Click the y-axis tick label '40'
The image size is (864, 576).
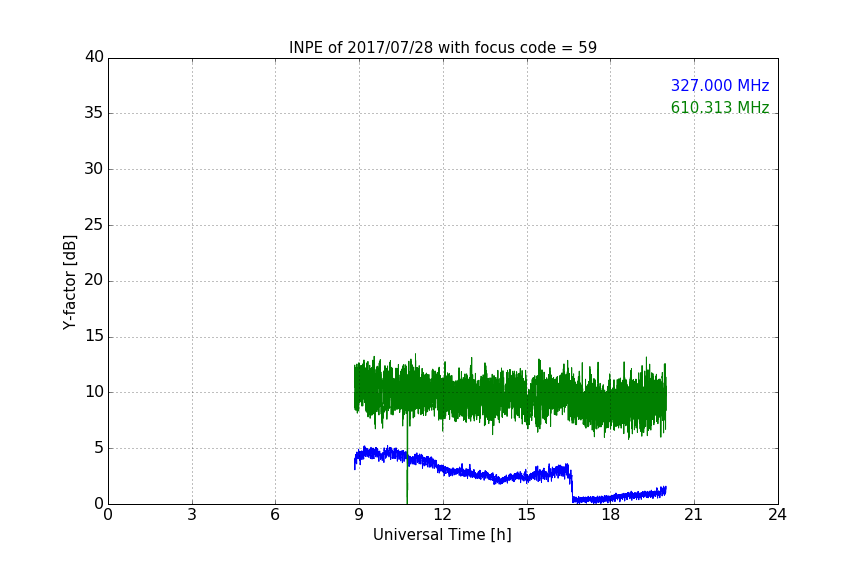tap(94, 57)
